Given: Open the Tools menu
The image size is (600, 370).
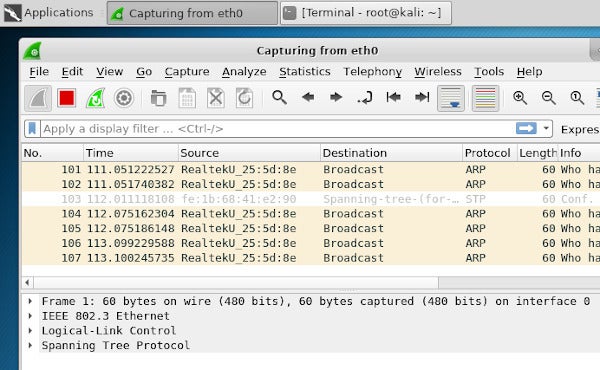Looking at the screenshot, I should pyautogui.click(x=489, y=72).
